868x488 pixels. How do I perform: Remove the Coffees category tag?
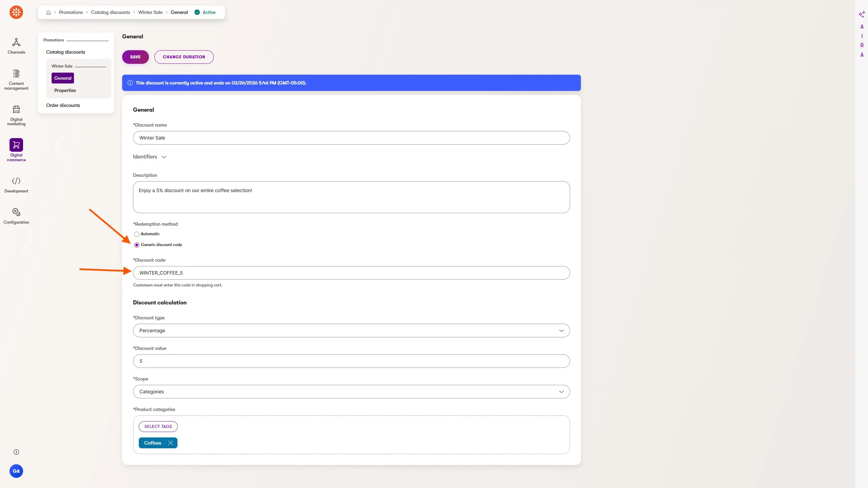[x=171, y=443]
